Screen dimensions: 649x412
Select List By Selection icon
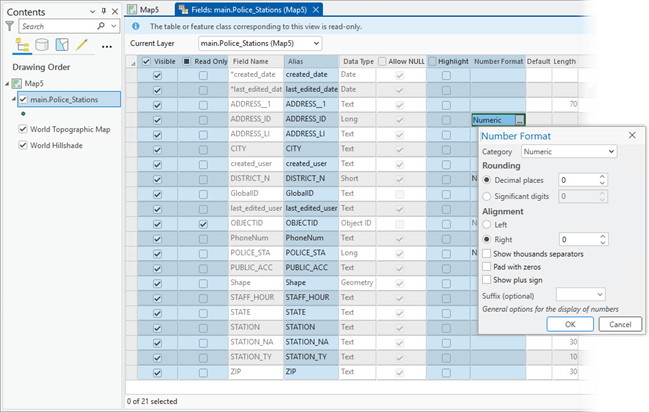pyautogui.click(x=62, y=46)
